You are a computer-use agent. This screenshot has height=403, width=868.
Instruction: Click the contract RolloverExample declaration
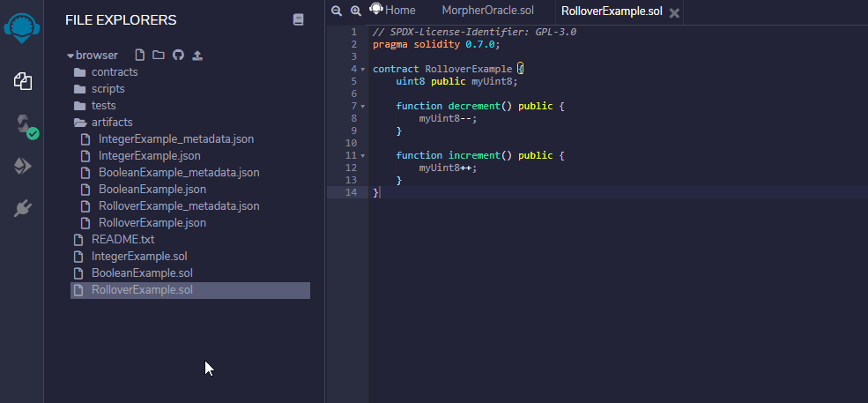[x=448, y=70]
